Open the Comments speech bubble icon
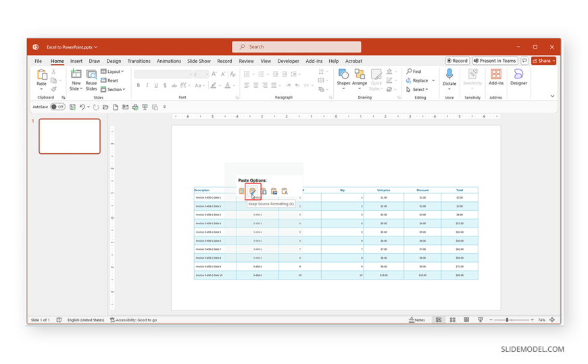Image resolution: width=588 pixels, height=364 pixels. [524, 61]
